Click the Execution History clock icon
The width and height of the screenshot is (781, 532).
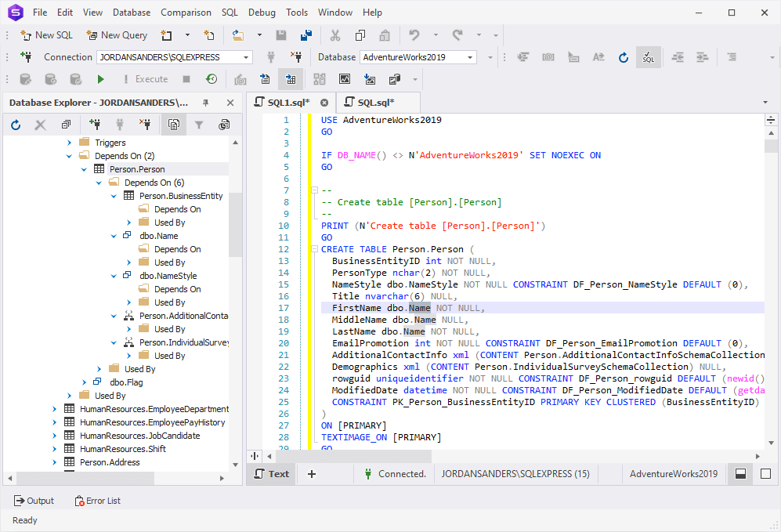212,79
